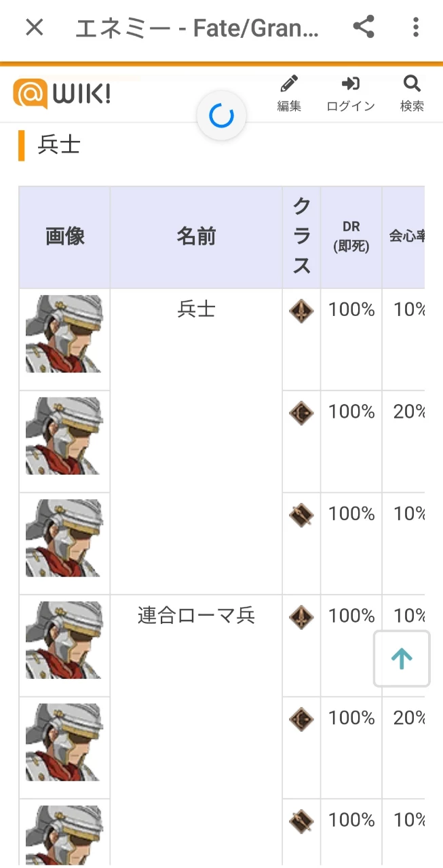Click the @WIKI logo

click(62, 94)
